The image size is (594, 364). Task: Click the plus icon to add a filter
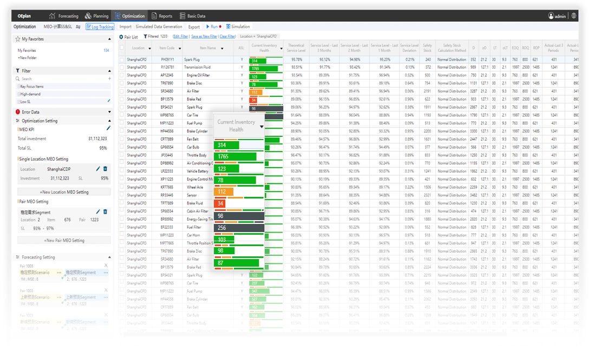point(109,79)
